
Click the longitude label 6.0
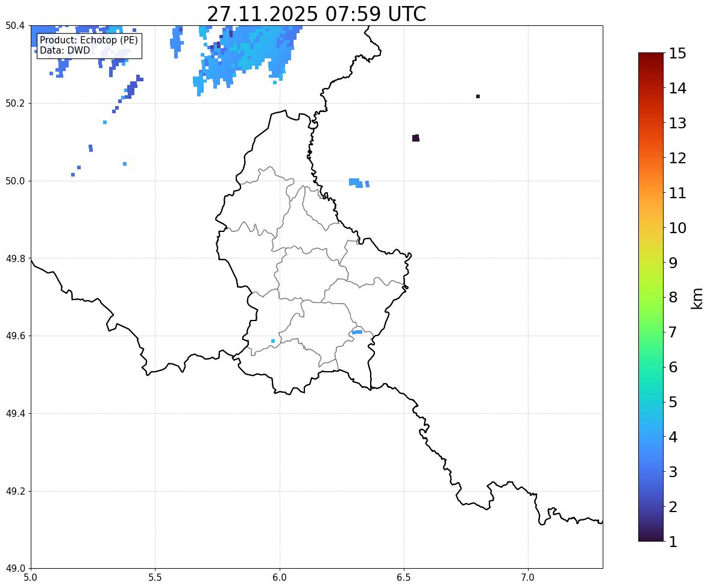pos(280,578)
